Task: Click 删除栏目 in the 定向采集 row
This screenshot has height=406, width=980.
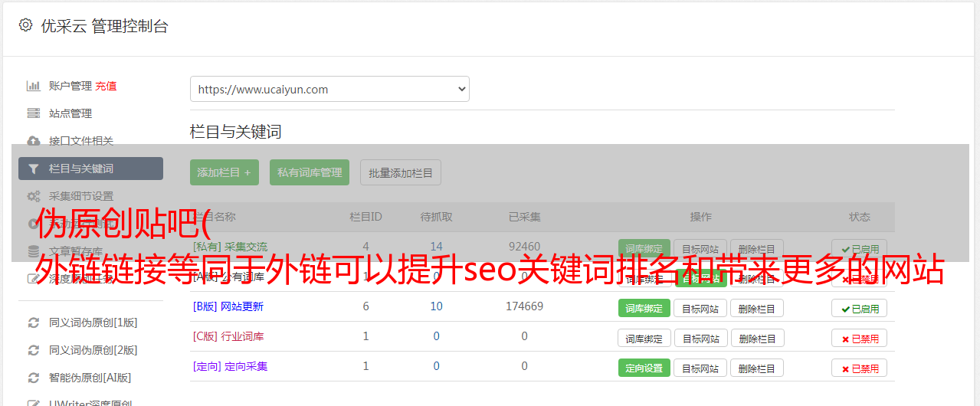Action: pos(757,368)
